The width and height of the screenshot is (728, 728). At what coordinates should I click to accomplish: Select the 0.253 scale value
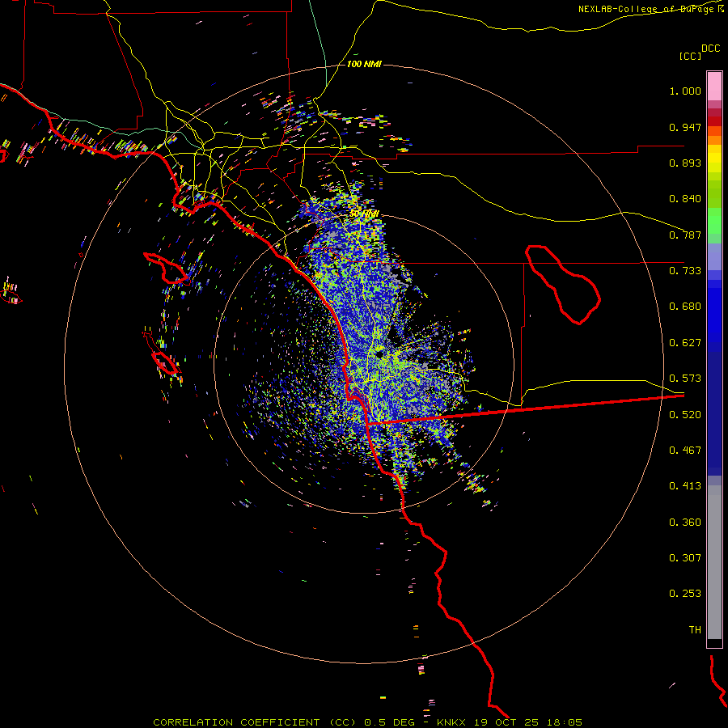[x=685, y=594]
